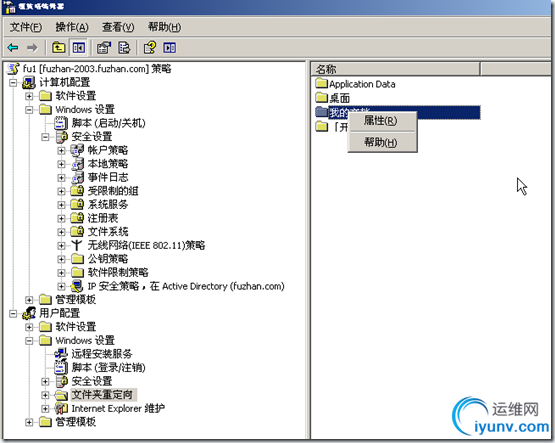Click the 名称 column header

click(x=395, y=69)
